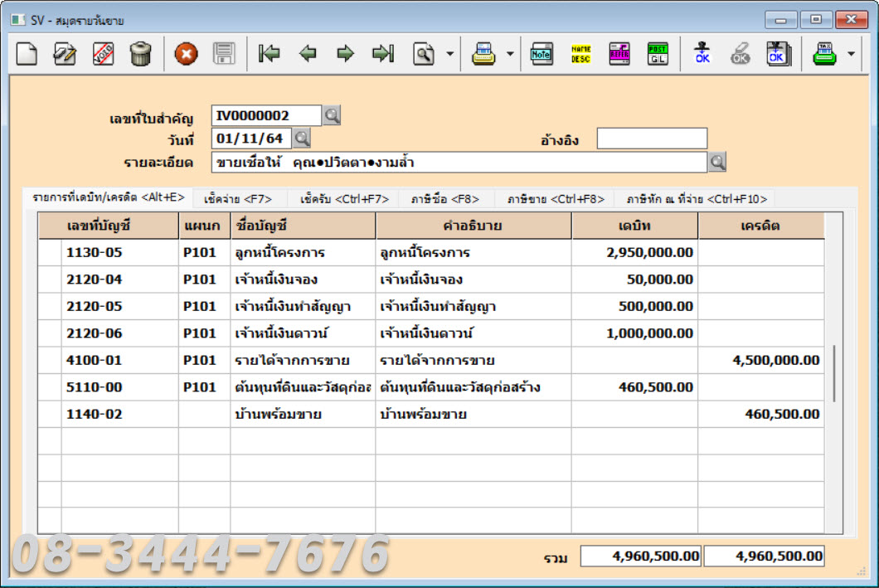Click the red cancel X icon
The width and height of the screenshot is (879, 588).
point(186,54)
